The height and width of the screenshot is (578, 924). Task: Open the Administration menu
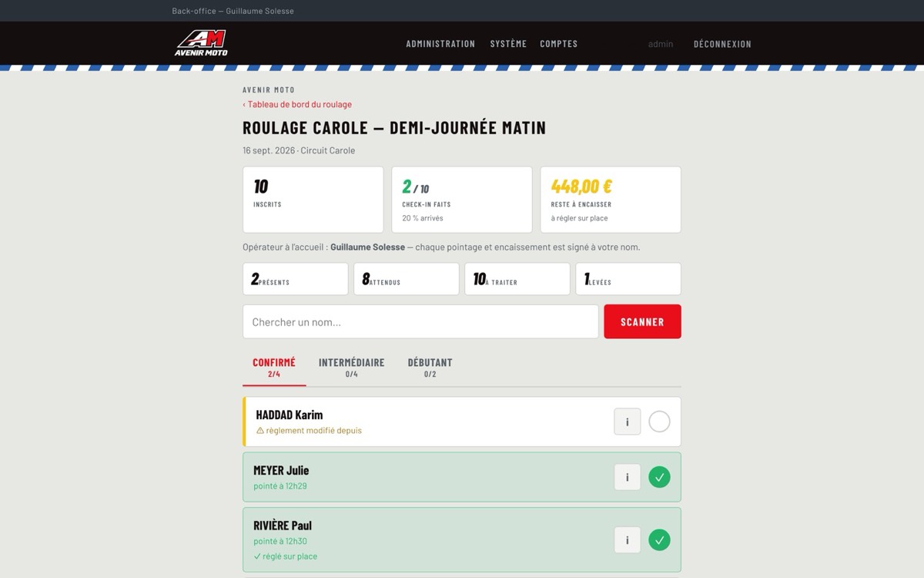pyautogui.click(x=440, y=44)
